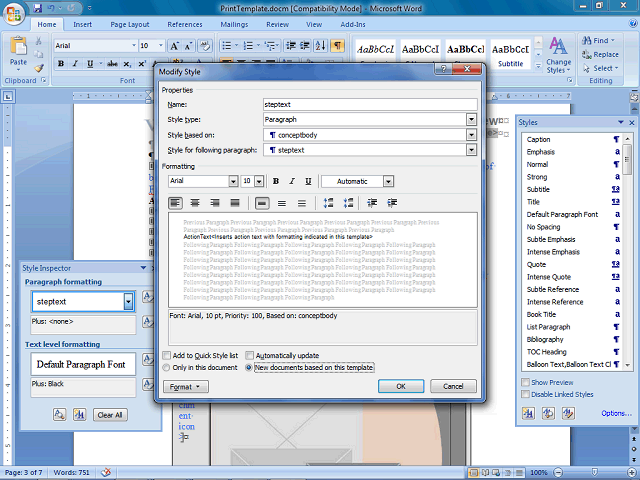Switch to Page Layout tab

(x=130, y=24)
